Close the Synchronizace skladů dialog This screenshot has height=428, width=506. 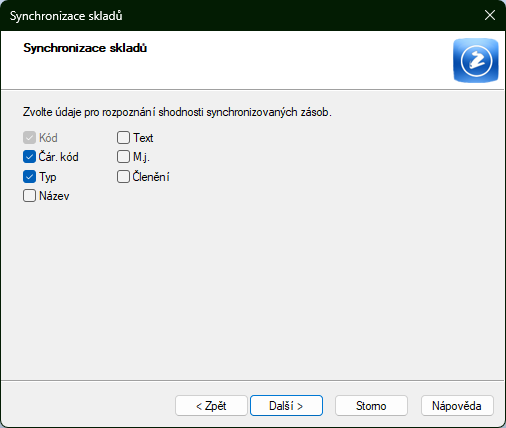click(490, 15)
